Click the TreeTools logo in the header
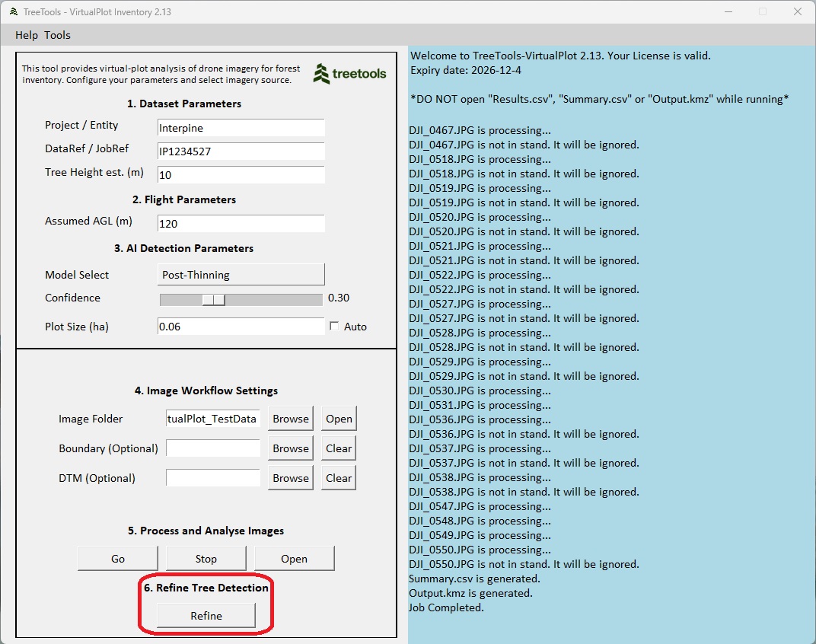Image resolution: width=816 pixels, height=644 pixels. 350,74
